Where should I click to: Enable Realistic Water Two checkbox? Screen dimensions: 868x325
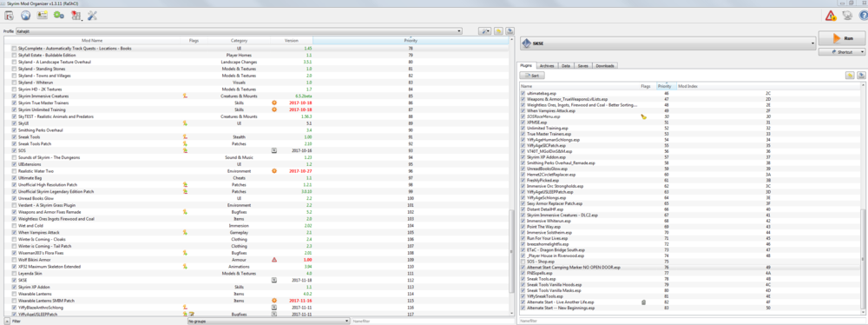[x=15, y=171]
